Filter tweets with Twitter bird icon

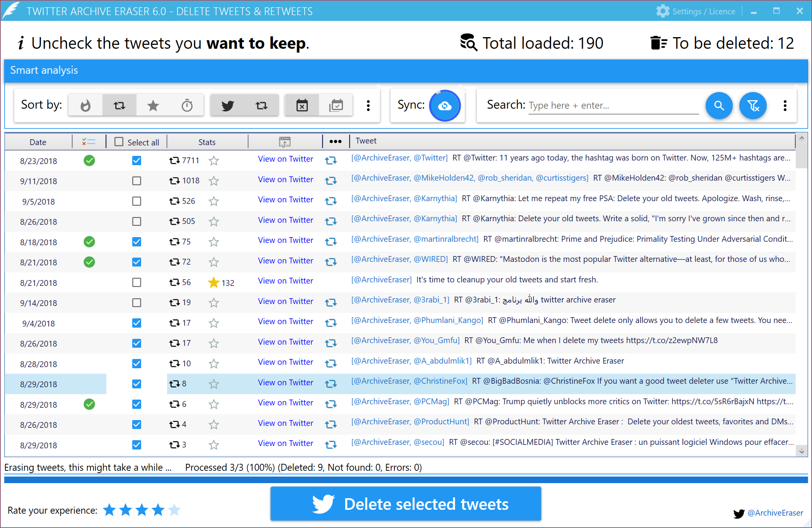click(x=227, y=105)
